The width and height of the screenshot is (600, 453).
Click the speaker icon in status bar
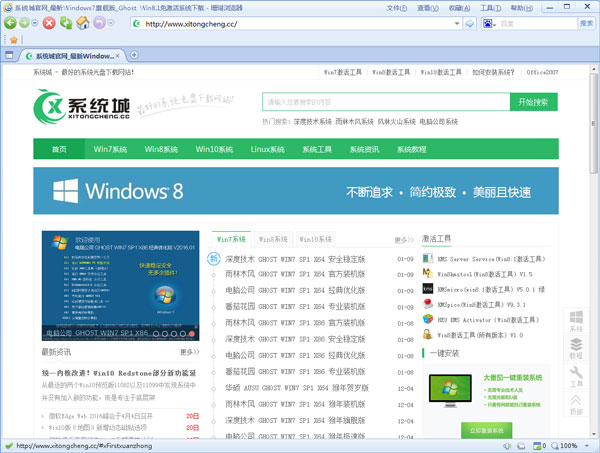tap(508, 446)
